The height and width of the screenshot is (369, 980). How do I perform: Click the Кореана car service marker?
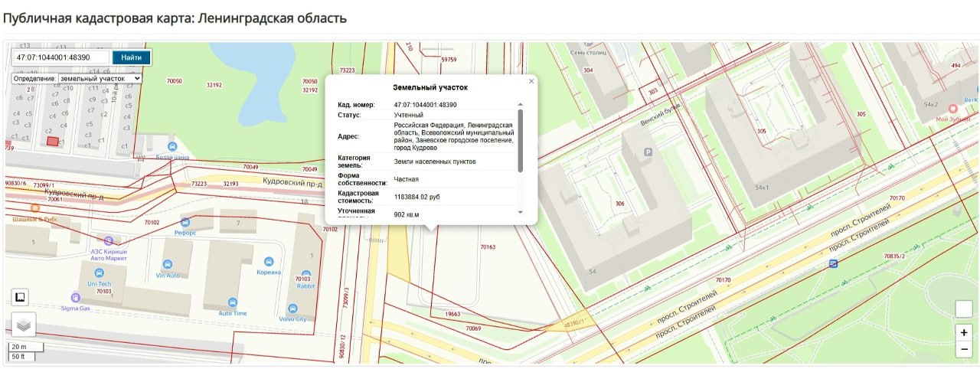point(268,262)
